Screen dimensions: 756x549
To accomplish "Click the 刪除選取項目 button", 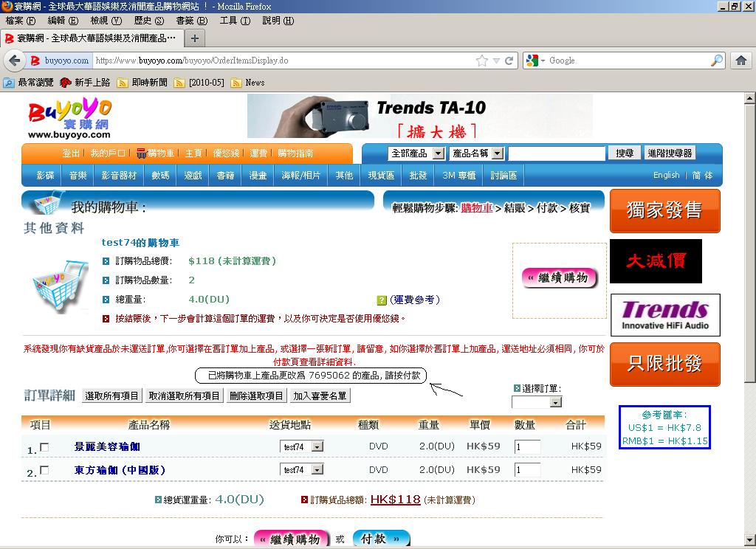I will click(256, 396).
